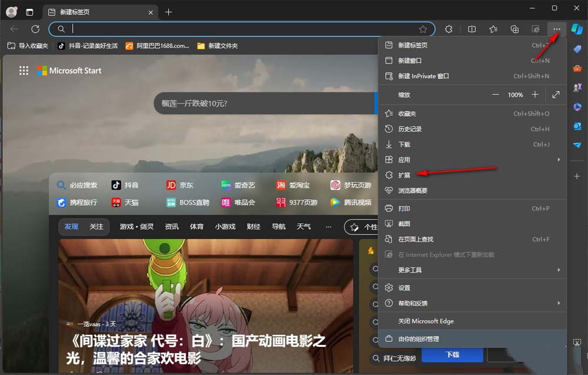Image resolution: width=588 pixels, height=375 pixels.
Task: Add page to favorites star in address bar
Action: point(423,29)
